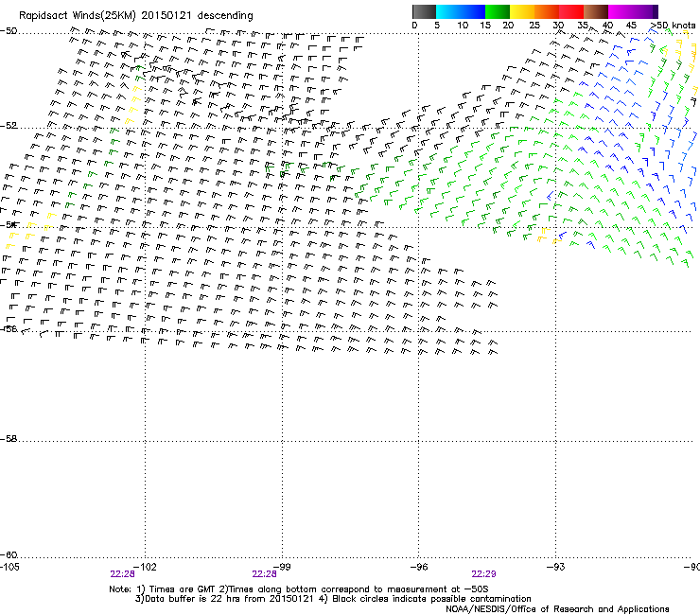Viewport: 700px width, 615px height.
Task: Click the '20' scale label
Action: (508, 26)
